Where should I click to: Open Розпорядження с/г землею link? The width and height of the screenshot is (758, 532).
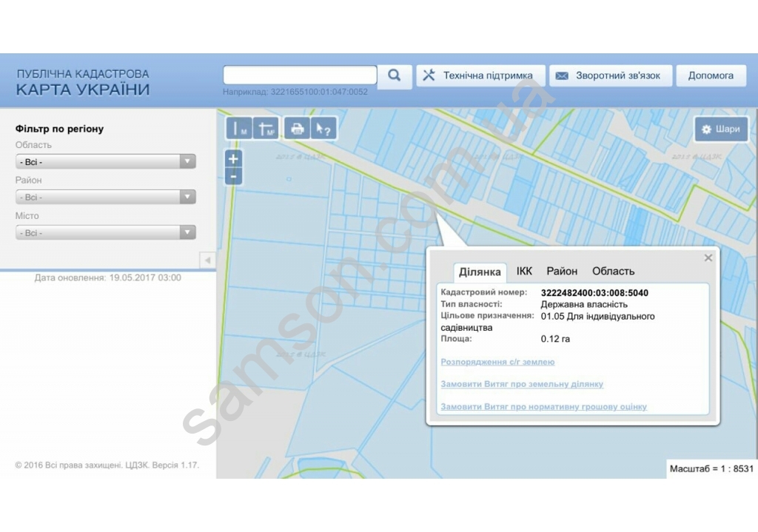click(x=497, y=362)
